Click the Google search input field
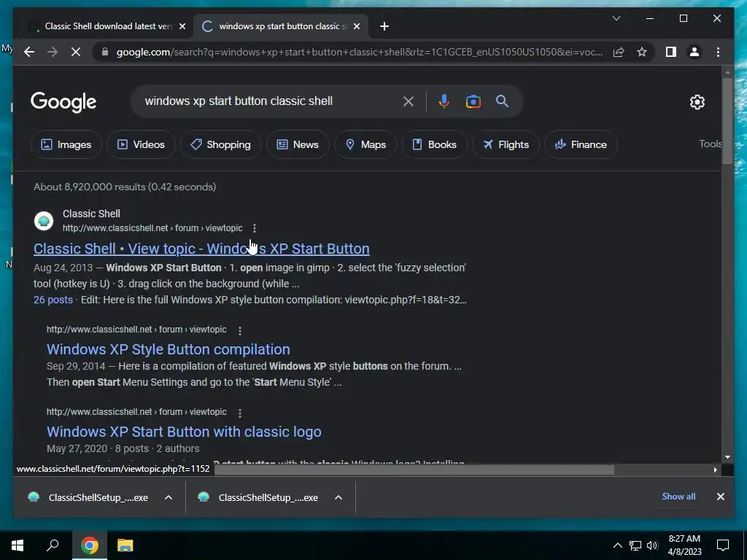747x560 pixels. [271, 101]
